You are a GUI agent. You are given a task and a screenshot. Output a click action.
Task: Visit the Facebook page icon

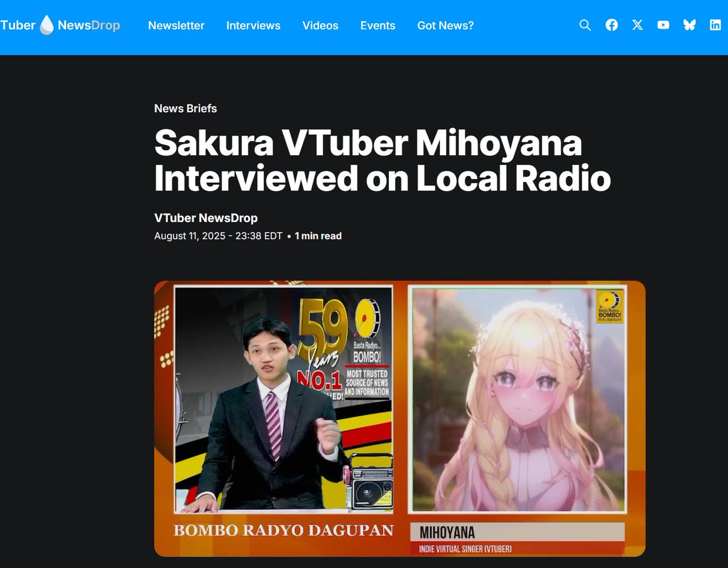pyautogui.click(x=612, y=25)
